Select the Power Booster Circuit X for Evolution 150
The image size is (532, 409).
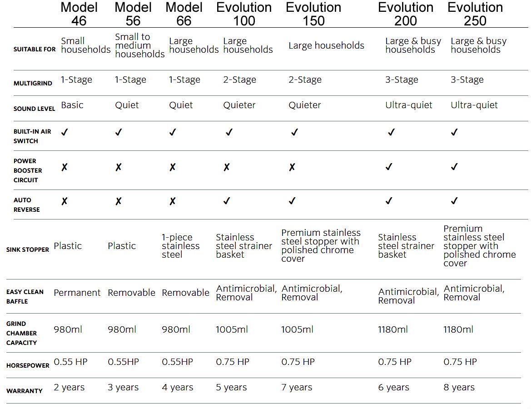pos(292,167)
